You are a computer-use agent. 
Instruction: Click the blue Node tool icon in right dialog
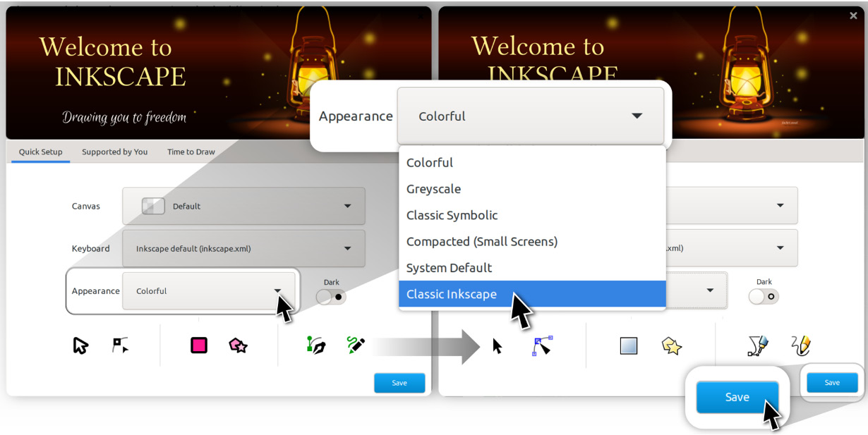coord(542,345)
